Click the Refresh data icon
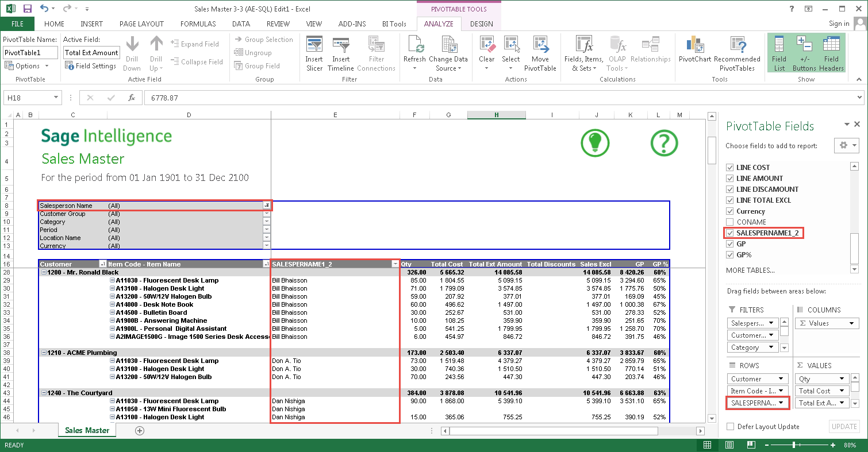 (414, 44)
